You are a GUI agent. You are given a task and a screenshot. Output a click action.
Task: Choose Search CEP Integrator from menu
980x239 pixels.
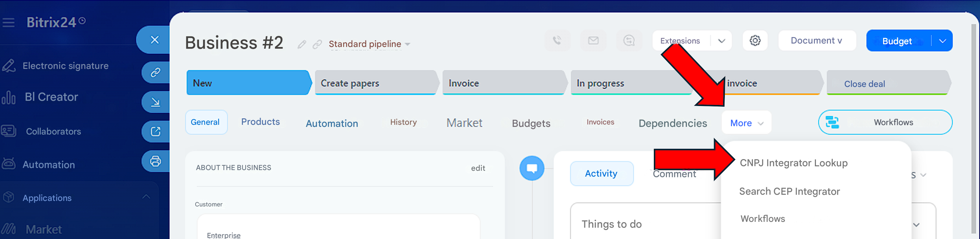click(789, 191)
